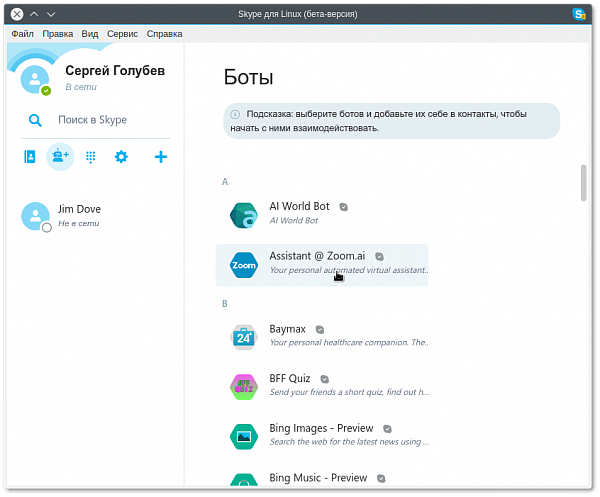Click the Baymax bot avatar
The height and width of the screenshot is (497, 600).
(244, 337)
